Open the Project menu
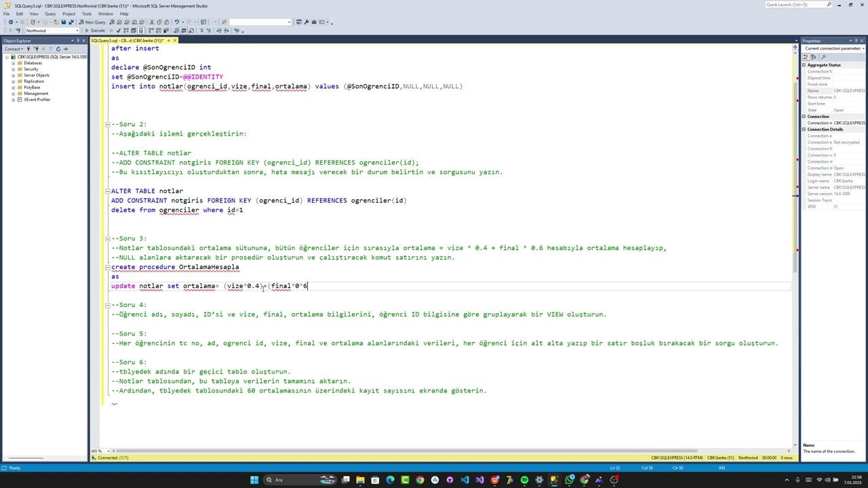The height and width of the screenshot is (488, 868). (68, 14)
